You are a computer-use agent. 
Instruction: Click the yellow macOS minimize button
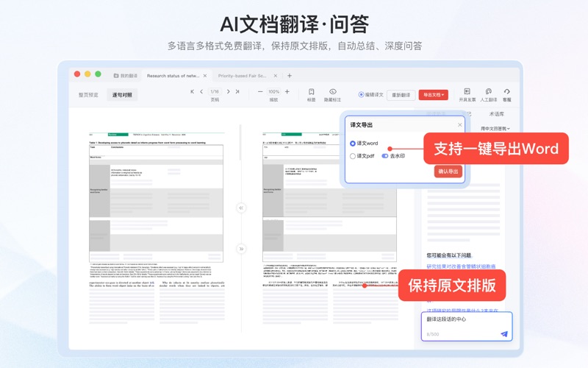point(87,74)
